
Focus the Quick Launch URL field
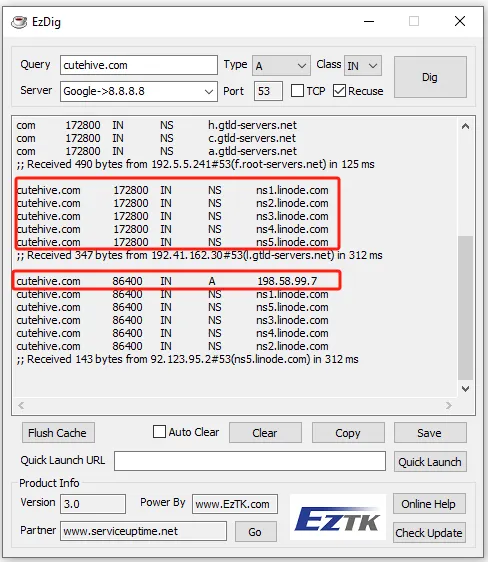tap(250, 461)
